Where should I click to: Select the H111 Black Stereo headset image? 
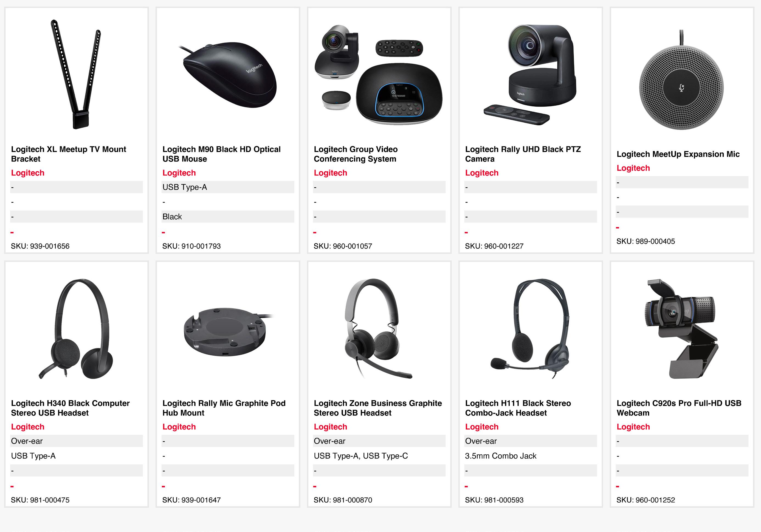pos(530,329)
